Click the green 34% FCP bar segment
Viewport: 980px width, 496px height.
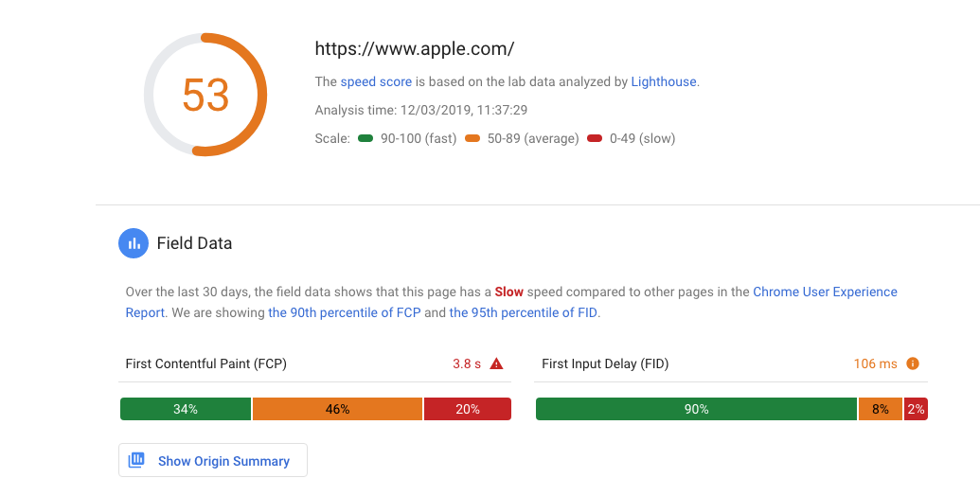tap(186, 409)
